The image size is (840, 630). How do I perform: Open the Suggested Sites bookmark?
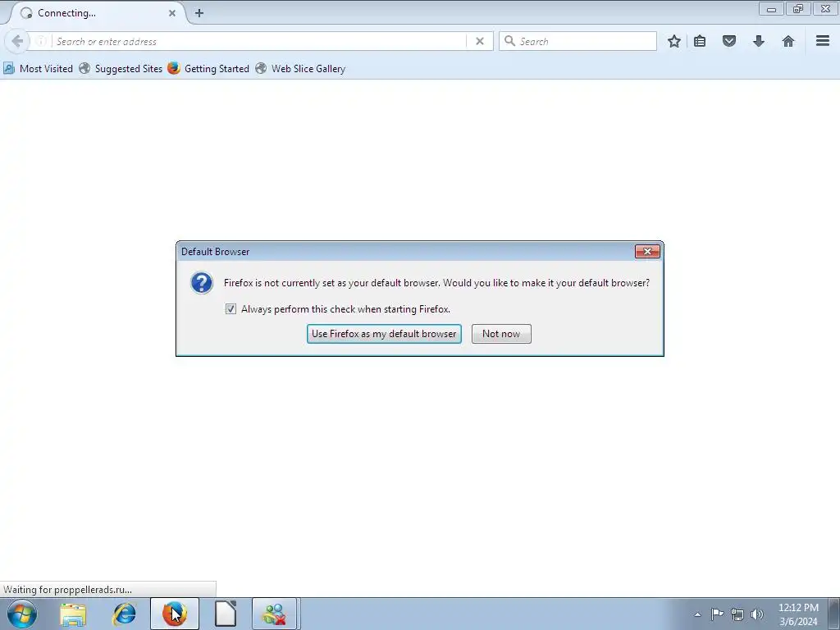121,69
